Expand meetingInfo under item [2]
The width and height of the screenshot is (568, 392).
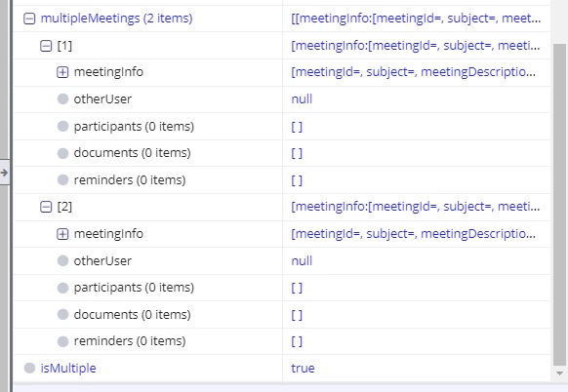(x=62, y=234)
